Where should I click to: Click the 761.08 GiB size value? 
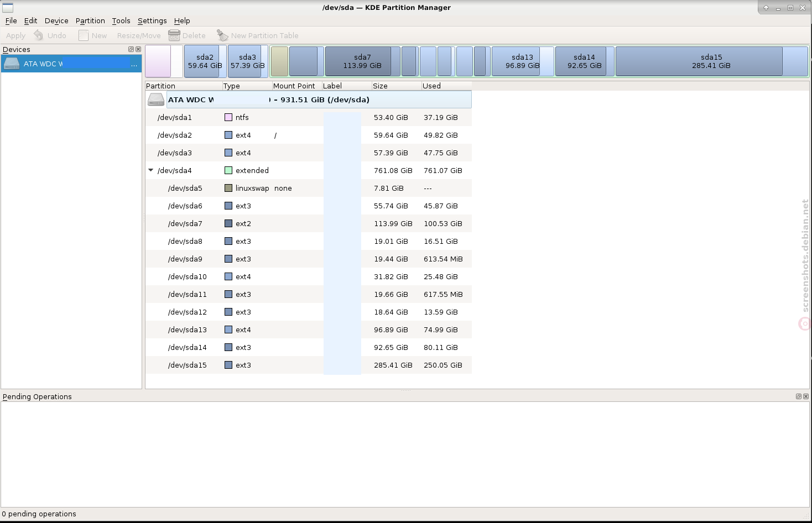point(393,170)
